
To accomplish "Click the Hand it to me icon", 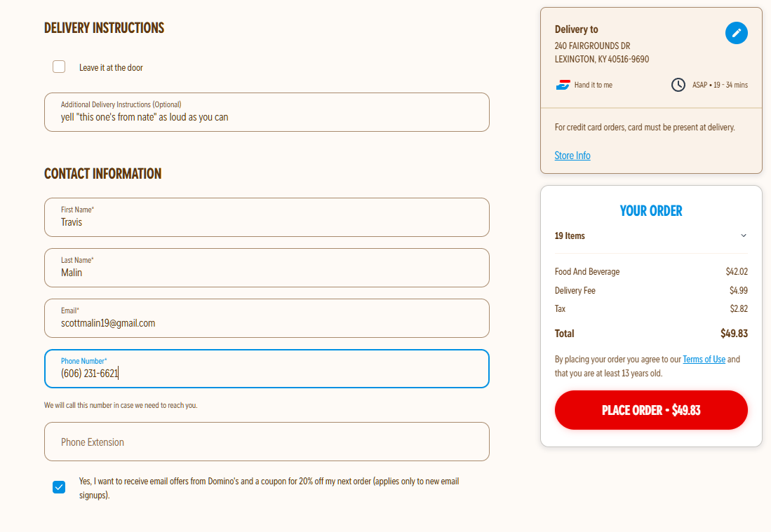I will pyautogui.click(x=563, y=85).
